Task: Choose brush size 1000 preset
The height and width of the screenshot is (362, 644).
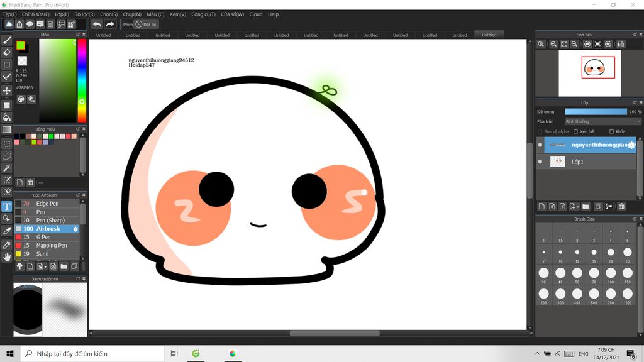Action: click(628, 296)
